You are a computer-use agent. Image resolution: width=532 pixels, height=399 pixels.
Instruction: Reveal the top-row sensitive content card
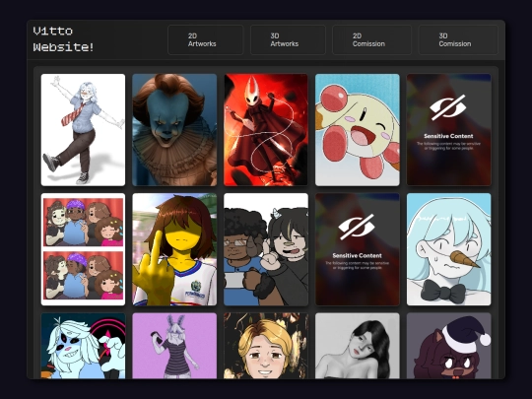point(449,130)
